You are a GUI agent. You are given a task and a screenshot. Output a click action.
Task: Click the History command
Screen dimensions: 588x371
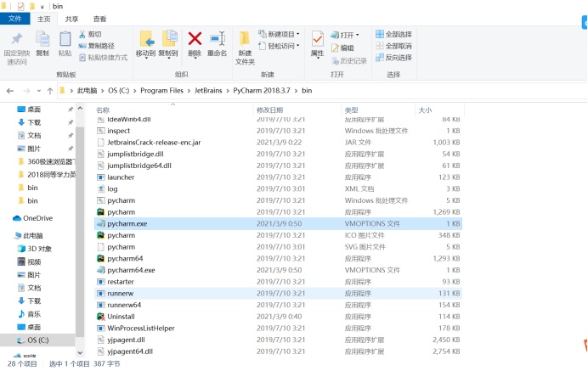point(349,61)
